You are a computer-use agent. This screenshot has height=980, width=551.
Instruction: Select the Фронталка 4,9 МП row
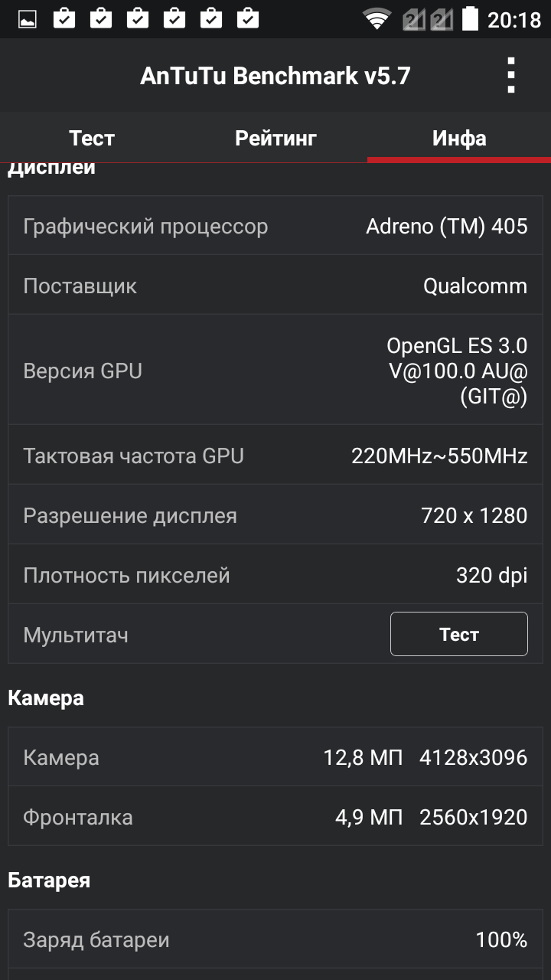[x=275, y=817]
